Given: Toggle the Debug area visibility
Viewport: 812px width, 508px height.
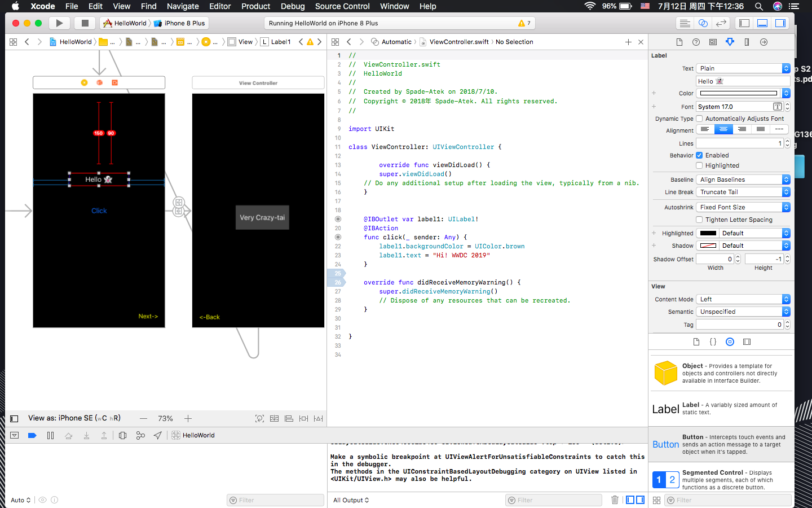Looking at the screenshot, I should tap(762, 23).
